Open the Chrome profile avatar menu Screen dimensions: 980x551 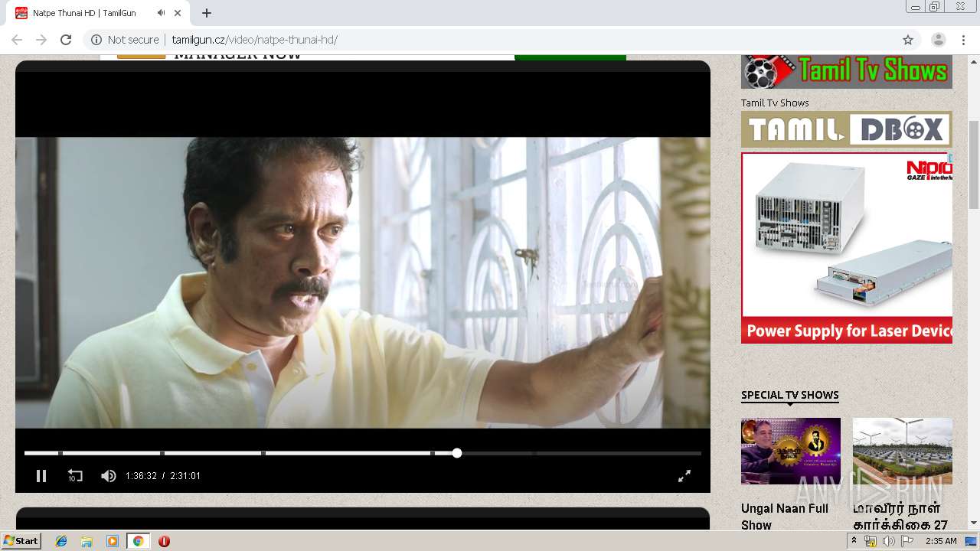point(939,40)
